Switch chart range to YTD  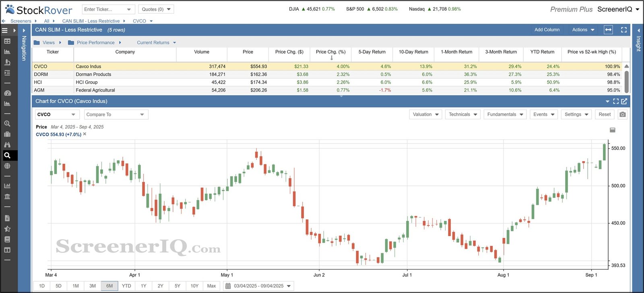pyautogui.click(x=126, y=286)
